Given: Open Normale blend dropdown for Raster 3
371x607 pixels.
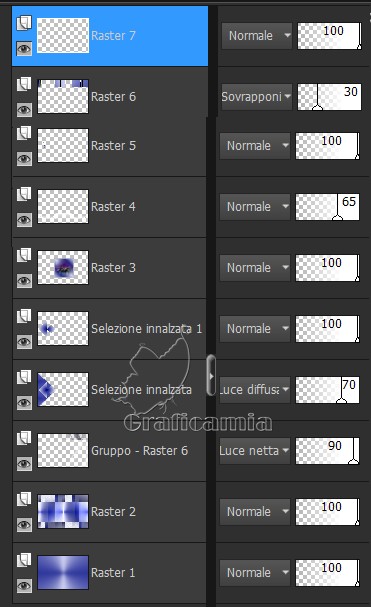Looking at the screenshot, I should 254,267.
